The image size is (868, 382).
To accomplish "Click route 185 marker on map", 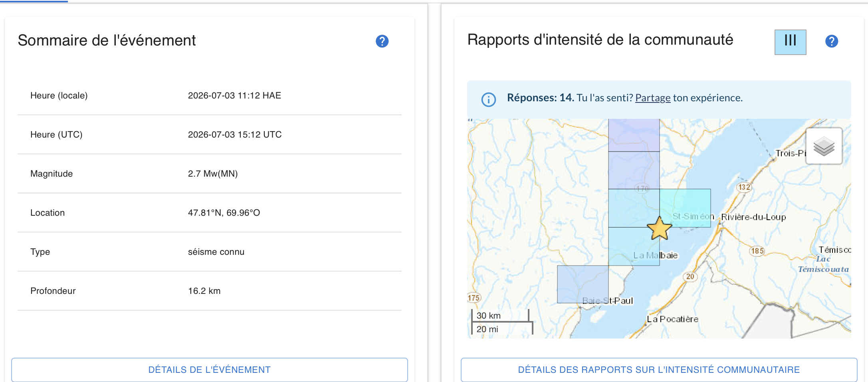I will tap(757, 251).
